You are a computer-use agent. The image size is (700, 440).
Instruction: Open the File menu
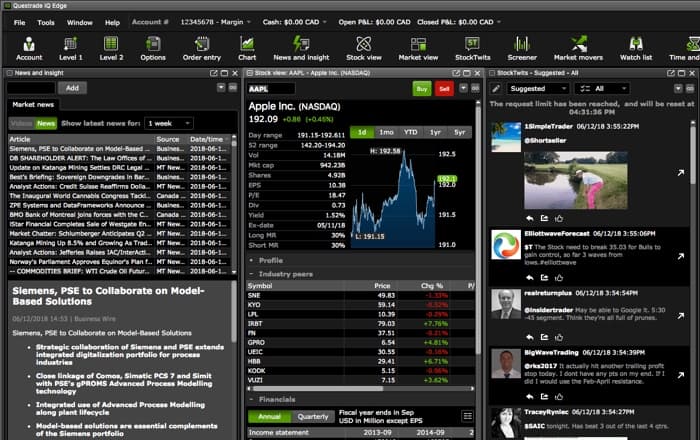point(20,22)
